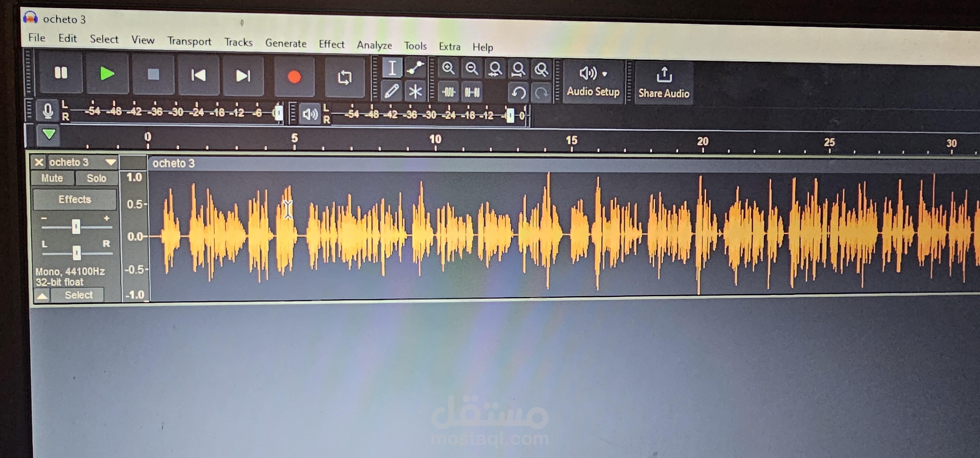The width and height of the screenshot is (980, 458).
Task: Choose the Multi-tool asterisk icon
Action: tap(415, 92)
